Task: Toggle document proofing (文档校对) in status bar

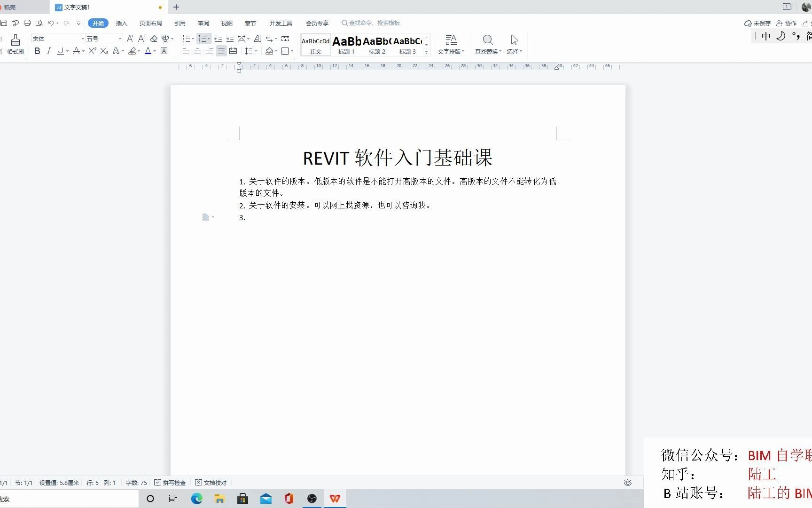Action: (x=211, y=483)
